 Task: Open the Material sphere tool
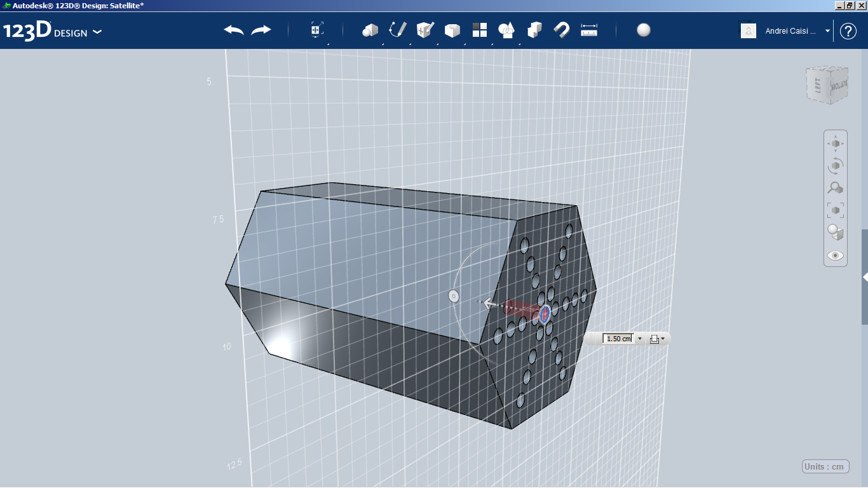tap(644, 30)
